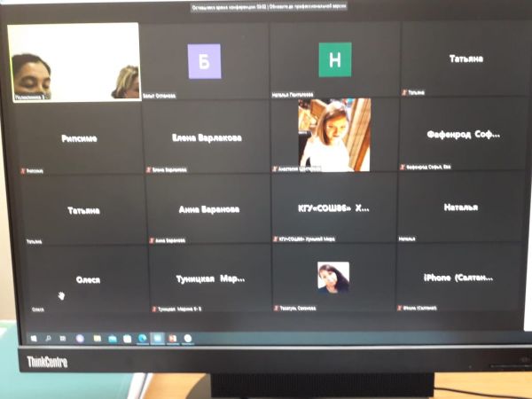The height and width of the screenshot is (399, 532).
Task: Click the small profile photo in bottom row
Action: pyautogui.click(x=333, y=277)
